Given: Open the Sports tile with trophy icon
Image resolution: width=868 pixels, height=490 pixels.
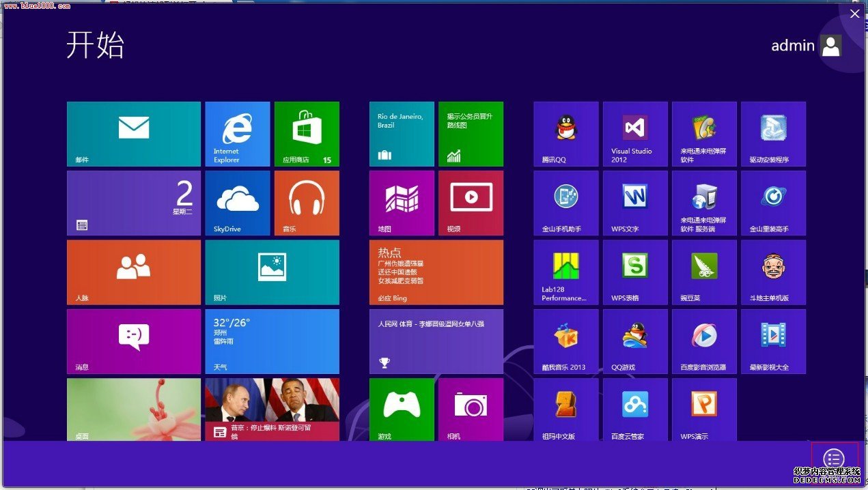Looking at the screenshot, I should coord(436,341).
